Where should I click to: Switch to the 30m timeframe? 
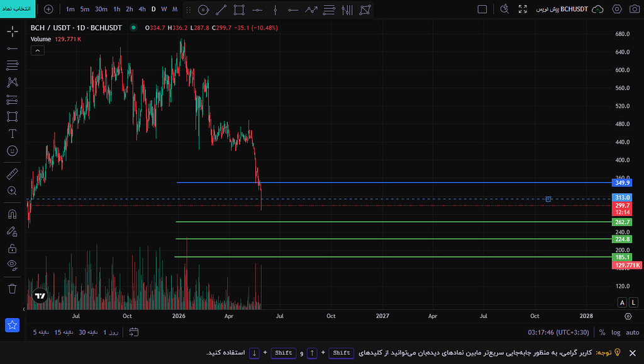click(x=101, y=9)
